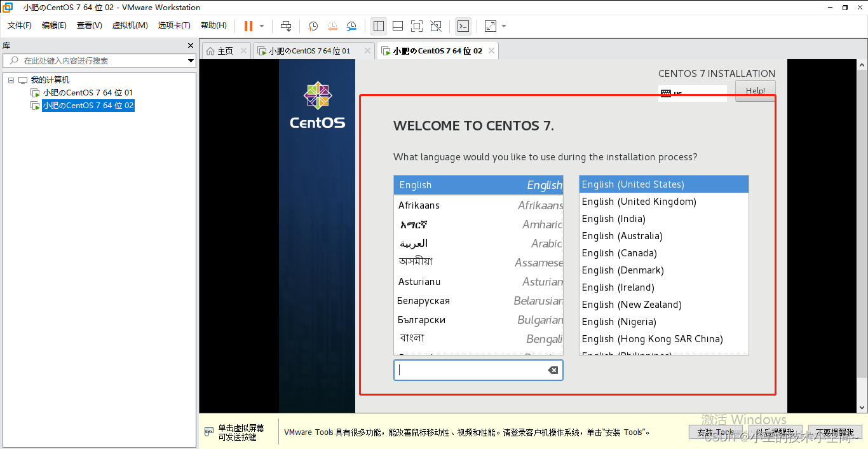Send Ctrl+Alt+Del to the virtual machine

click(x=286, y=26)
